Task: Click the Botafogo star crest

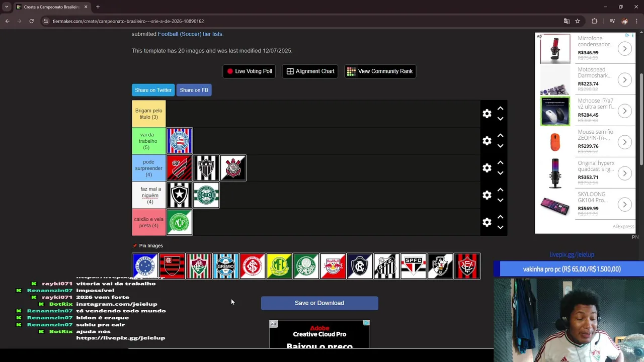Action: (180, 195)
